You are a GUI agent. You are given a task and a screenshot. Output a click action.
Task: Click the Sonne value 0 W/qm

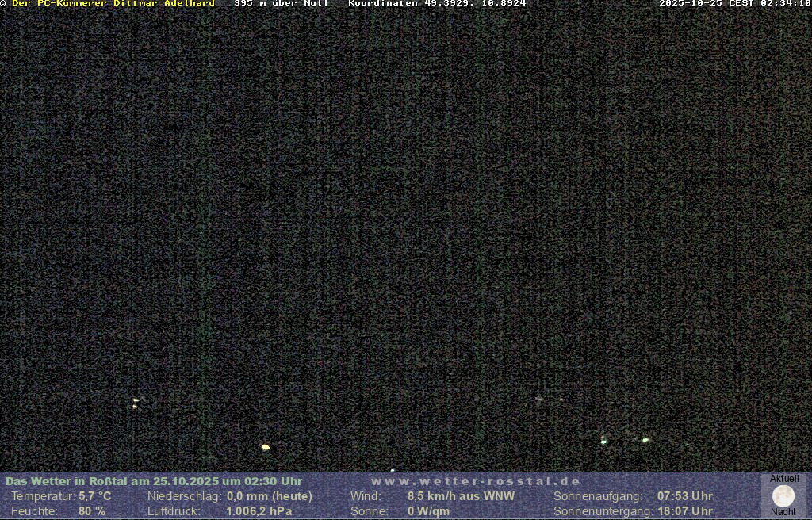[x=428, y=511]
